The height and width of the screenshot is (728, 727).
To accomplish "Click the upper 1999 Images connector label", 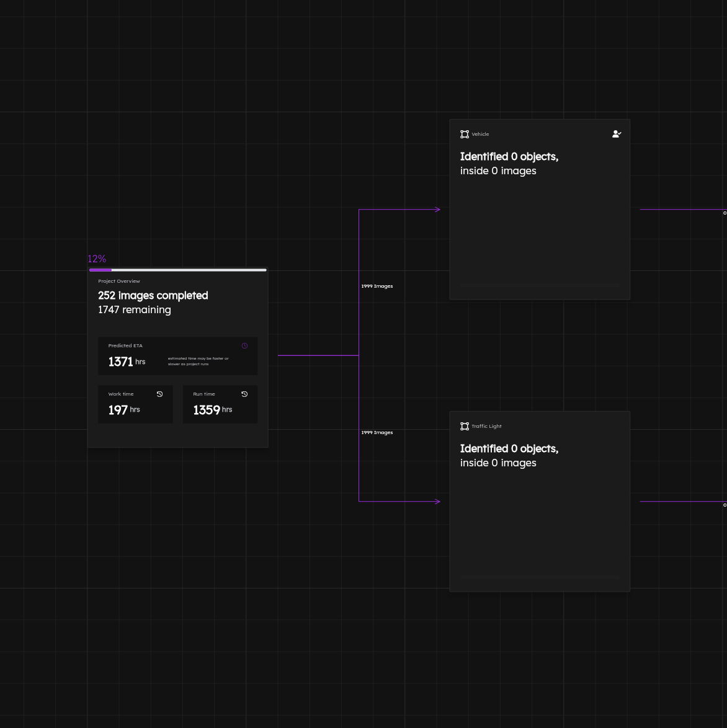I will pyautogui.click(x=377, y=286).
